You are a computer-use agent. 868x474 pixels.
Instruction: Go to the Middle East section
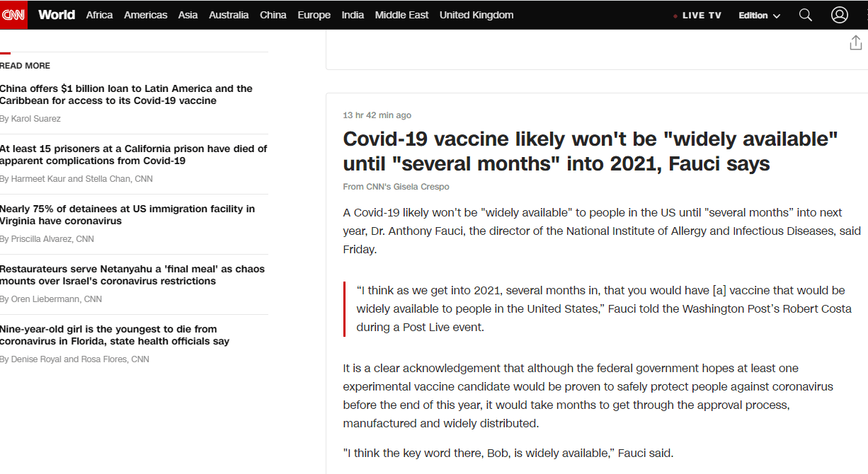401,15
